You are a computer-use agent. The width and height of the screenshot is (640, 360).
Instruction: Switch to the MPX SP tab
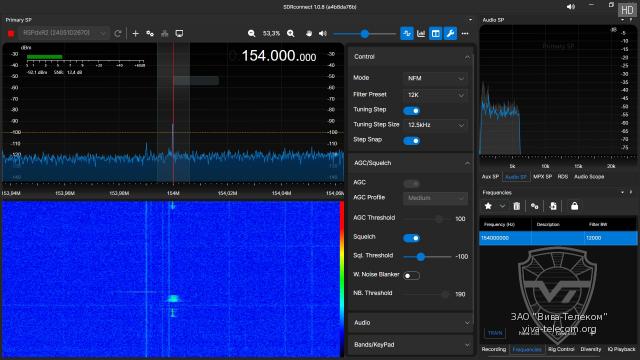point(542,177)
